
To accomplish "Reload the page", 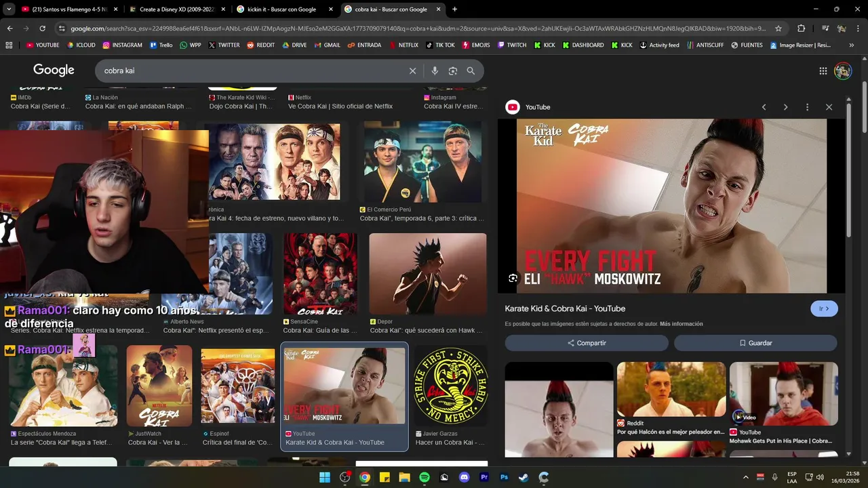I will 42,28.
